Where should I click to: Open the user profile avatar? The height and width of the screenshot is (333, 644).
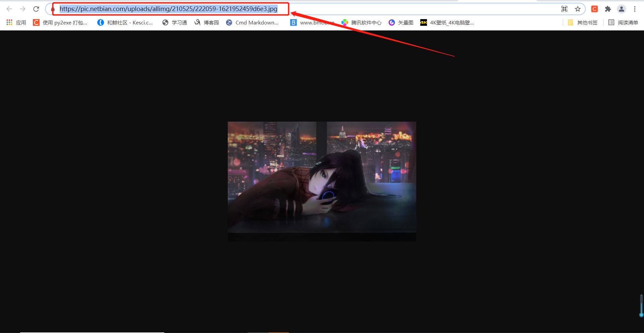(622, 9)
